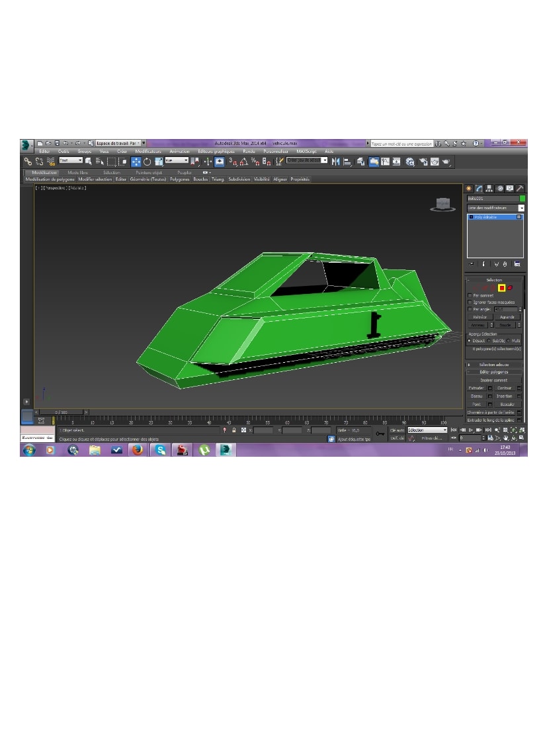Collapse the Editer polygones rollout

tap(494, 372)
